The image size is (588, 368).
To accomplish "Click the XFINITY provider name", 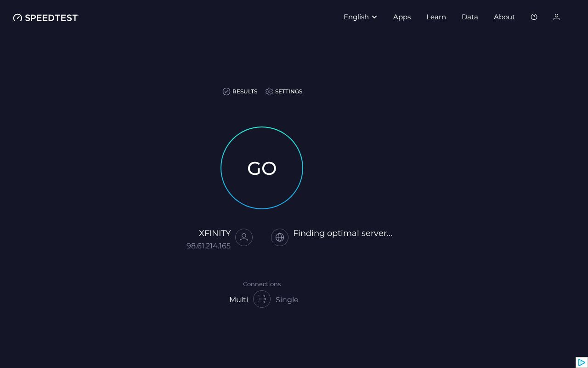I will tap(215, 233).
